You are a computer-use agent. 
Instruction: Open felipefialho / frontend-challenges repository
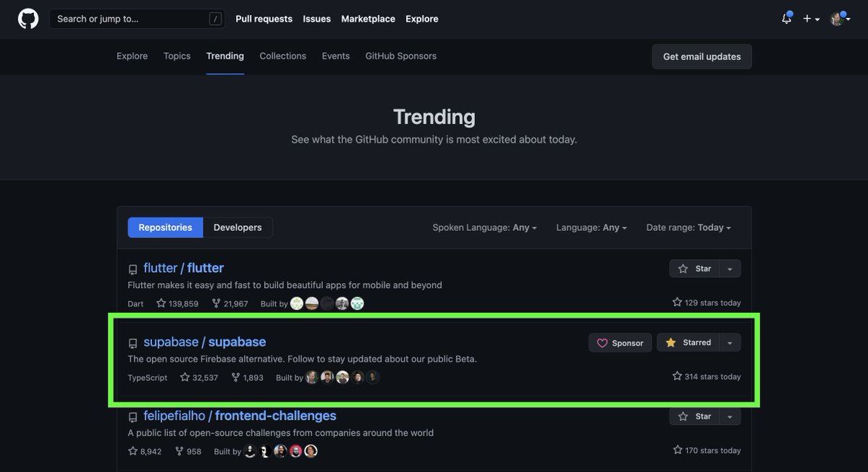[240, 416]
